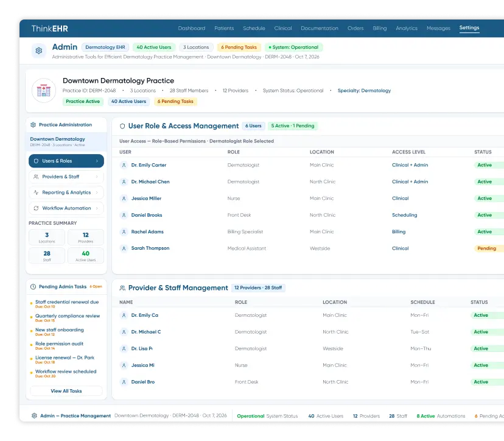Click the gear icon in footer status bar
This screenshot has height=441, width=504.
pyautogui.click(x=35, y=415)
